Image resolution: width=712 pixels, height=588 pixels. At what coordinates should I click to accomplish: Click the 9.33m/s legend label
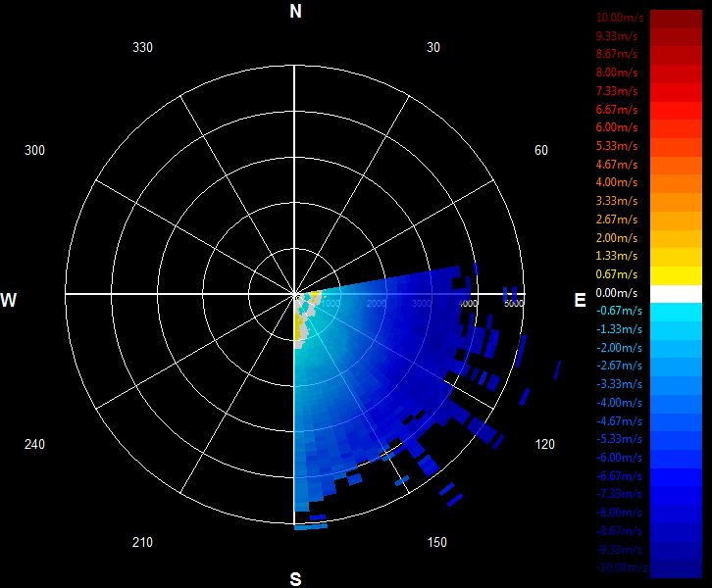(617, 36)
